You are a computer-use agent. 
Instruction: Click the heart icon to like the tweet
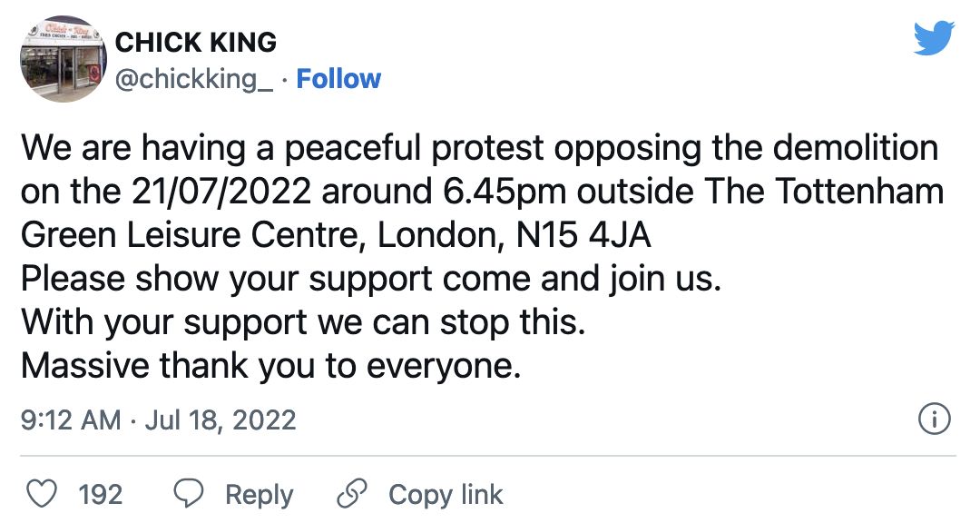[x=41, y=494]
